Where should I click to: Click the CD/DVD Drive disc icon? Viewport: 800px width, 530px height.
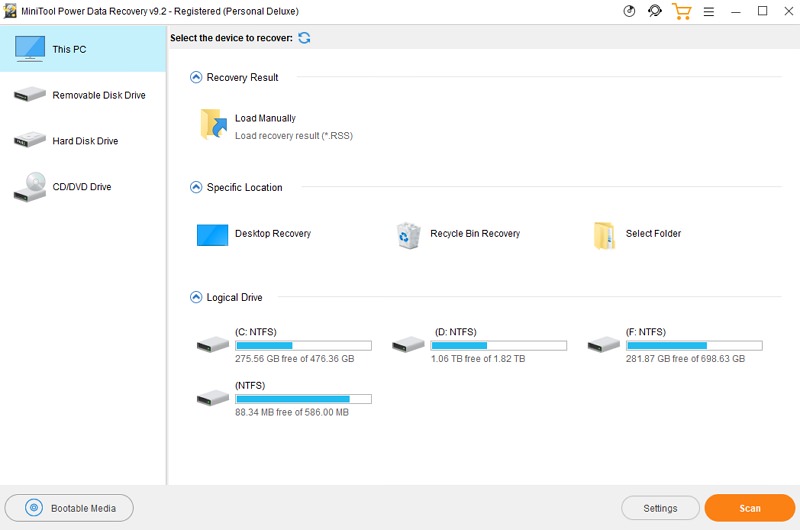tap(30, 187)
